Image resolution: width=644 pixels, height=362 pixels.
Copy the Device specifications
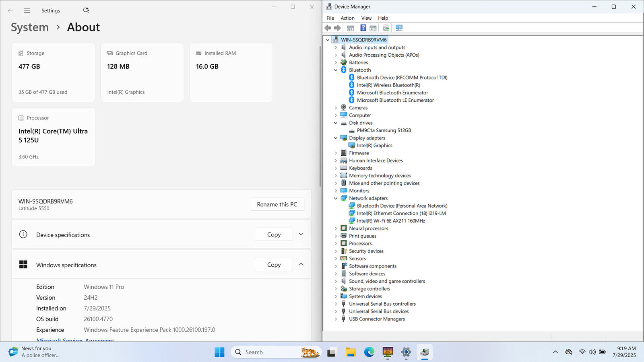pos(274,234)
